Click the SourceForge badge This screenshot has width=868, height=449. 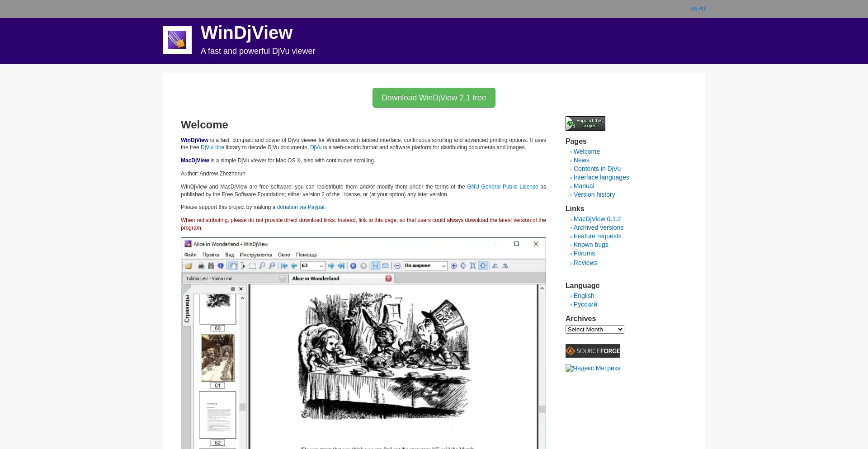tap(593, 351)
